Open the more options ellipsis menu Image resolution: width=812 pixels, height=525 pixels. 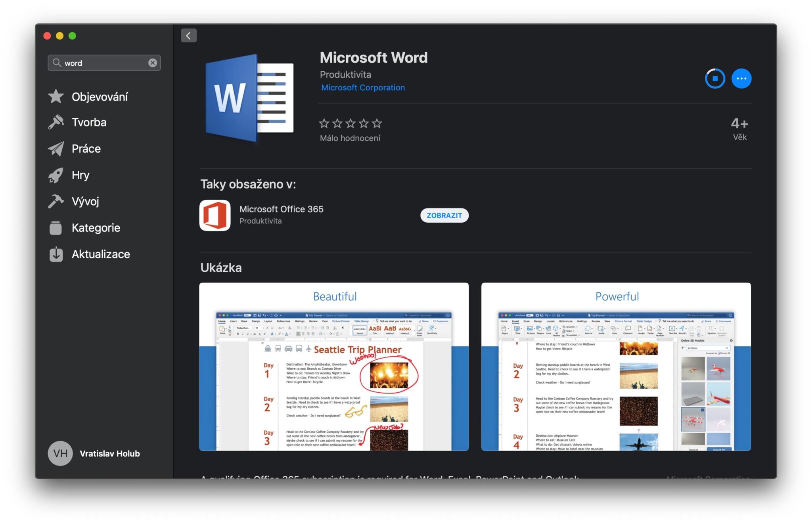click(741, 78)
